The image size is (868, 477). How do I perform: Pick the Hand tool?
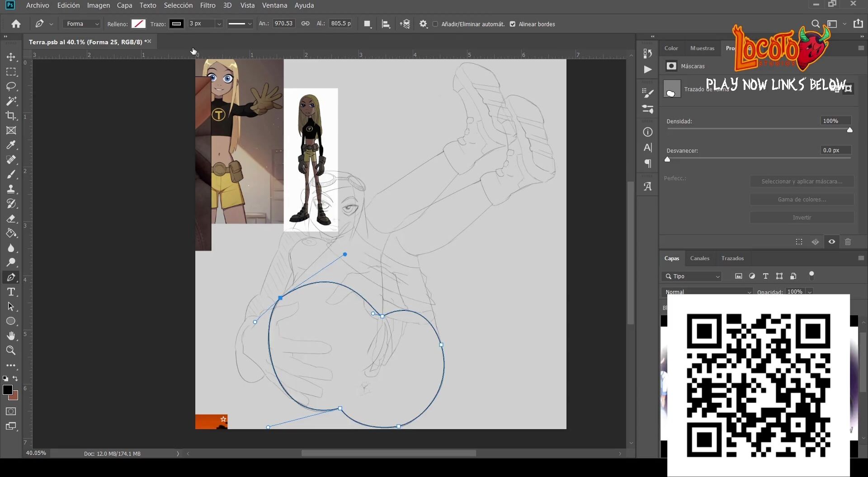[x=11, y=336]
